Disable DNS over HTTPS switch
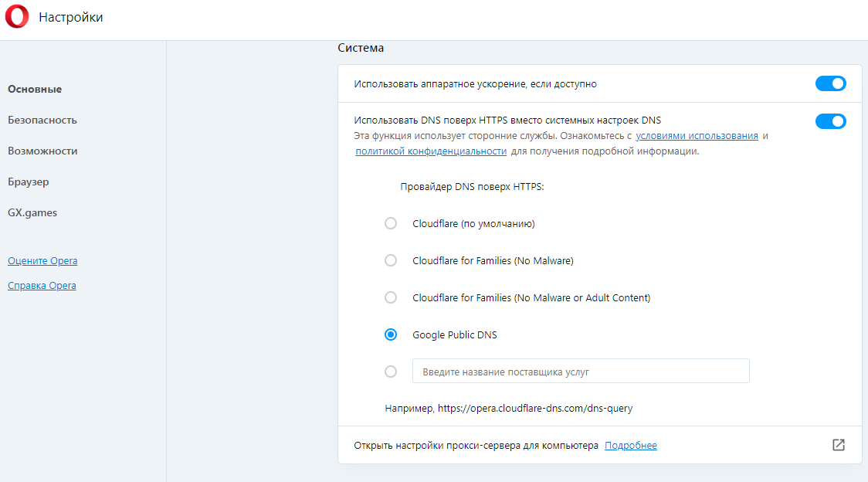The width and height of the screenshot is (868, 482). click(830, 121)
